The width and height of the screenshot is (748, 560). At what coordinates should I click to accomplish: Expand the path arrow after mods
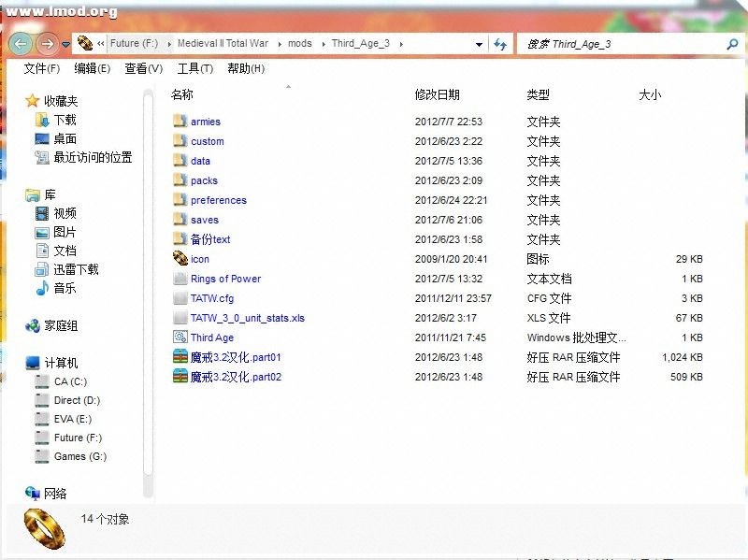pyautogui.click(x=323, y=44)
